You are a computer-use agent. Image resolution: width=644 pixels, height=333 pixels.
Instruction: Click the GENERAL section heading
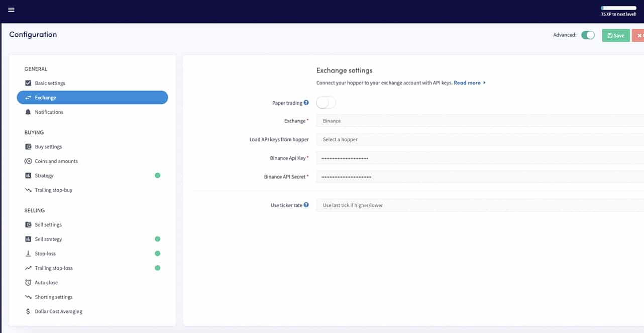pos(36,69)
